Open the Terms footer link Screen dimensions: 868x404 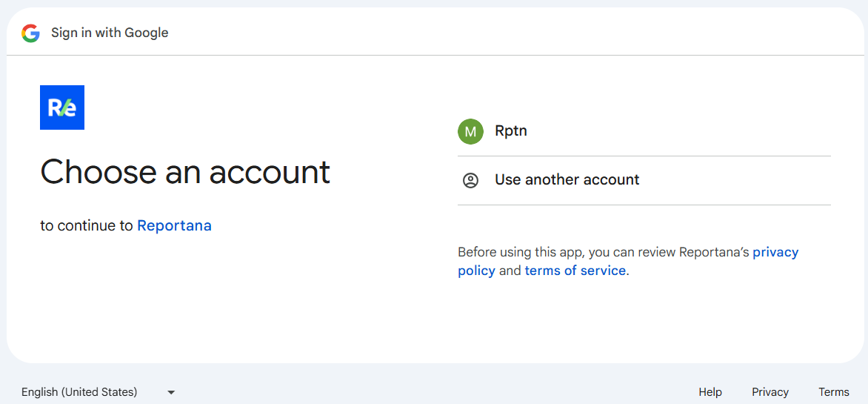833,392
